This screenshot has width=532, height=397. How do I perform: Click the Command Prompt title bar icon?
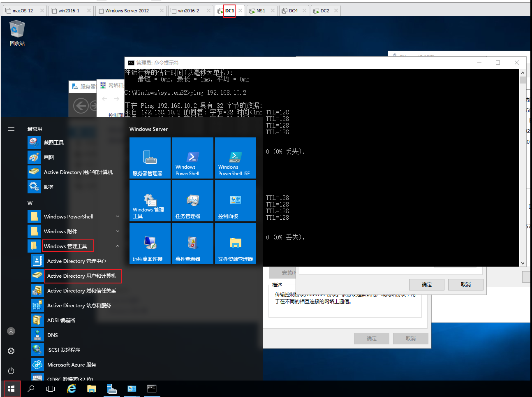(131, 63)
